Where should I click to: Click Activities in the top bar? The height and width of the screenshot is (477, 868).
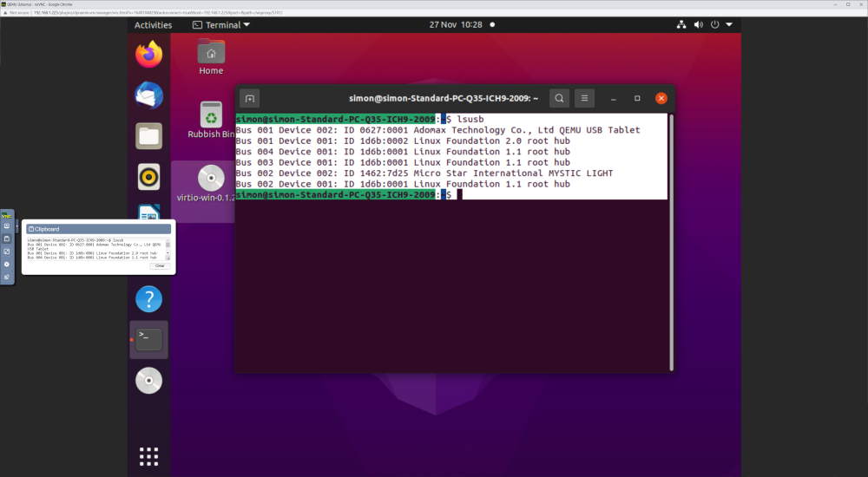pyautogui.click(x=154, y=25)
